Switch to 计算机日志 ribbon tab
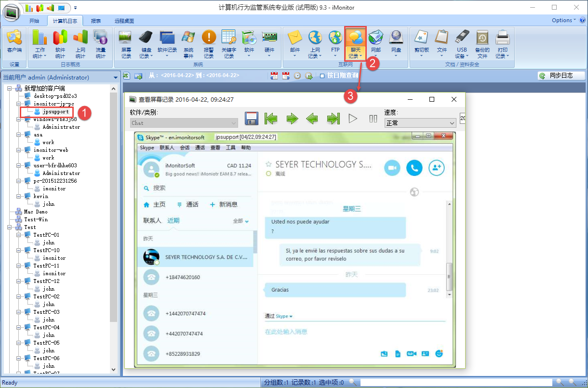Viewport: 588px width, 388px height. [65, 21]
